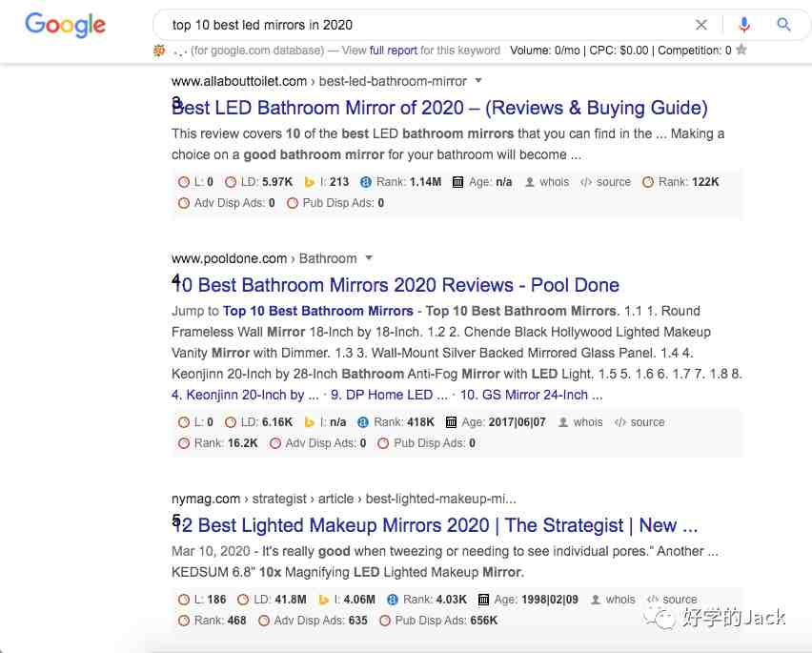Viewport: 812px width, 653px height.
Task: Click the 'CPC: $0.00' keyword stat
Action: pos(619,51)
